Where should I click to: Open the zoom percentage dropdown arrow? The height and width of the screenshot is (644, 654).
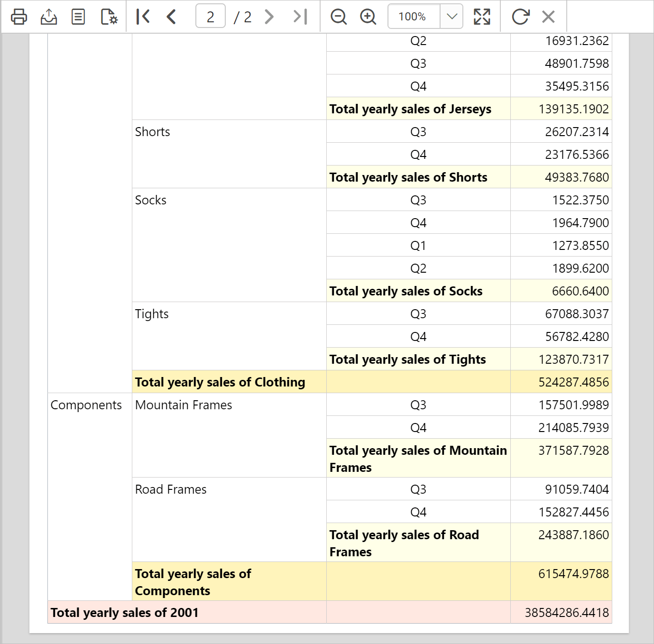(452, 17)
